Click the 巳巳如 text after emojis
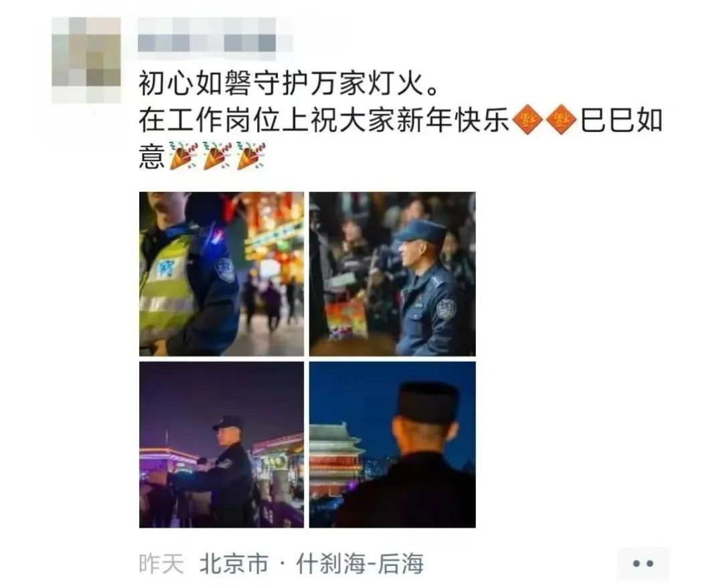The width and height of the screenshot is (723, 588). pos(621,120)
